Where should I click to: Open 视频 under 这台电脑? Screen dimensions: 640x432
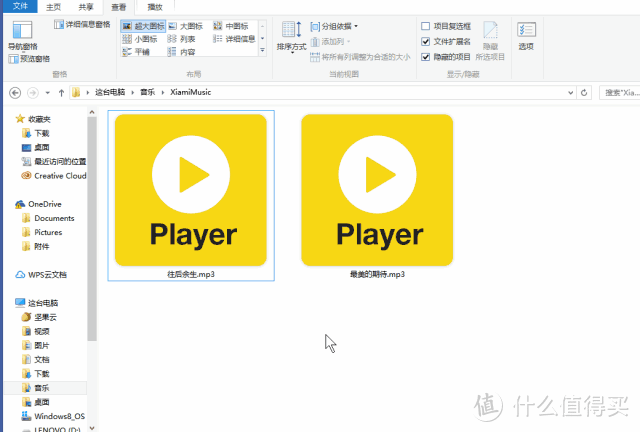tap(36, 332)
